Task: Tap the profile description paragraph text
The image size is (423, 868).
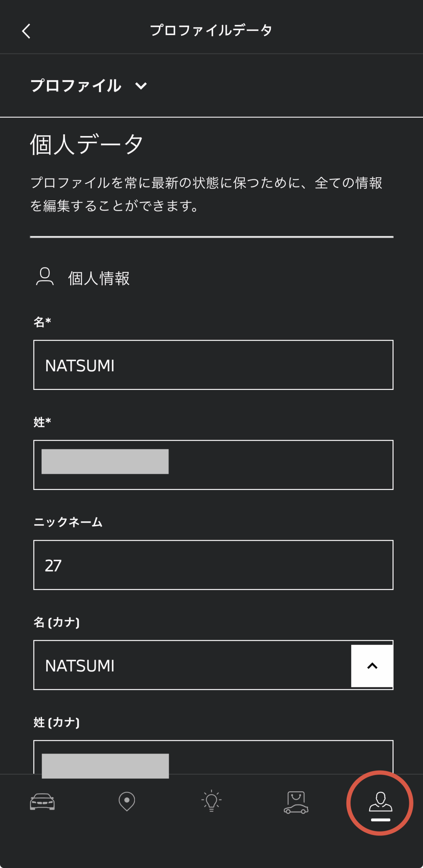Action: tap(206, 194)
